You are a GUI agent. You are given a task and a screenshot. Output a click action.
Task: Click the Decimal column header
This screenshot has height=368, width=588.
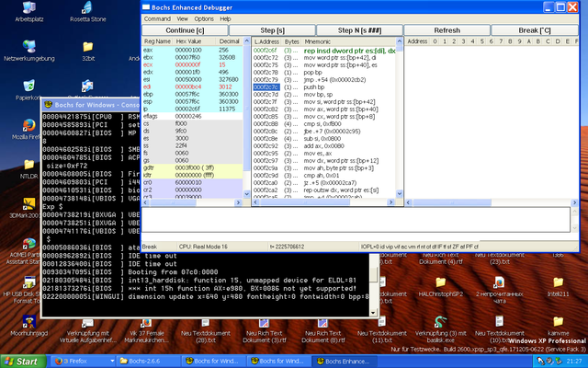(230, 41)
